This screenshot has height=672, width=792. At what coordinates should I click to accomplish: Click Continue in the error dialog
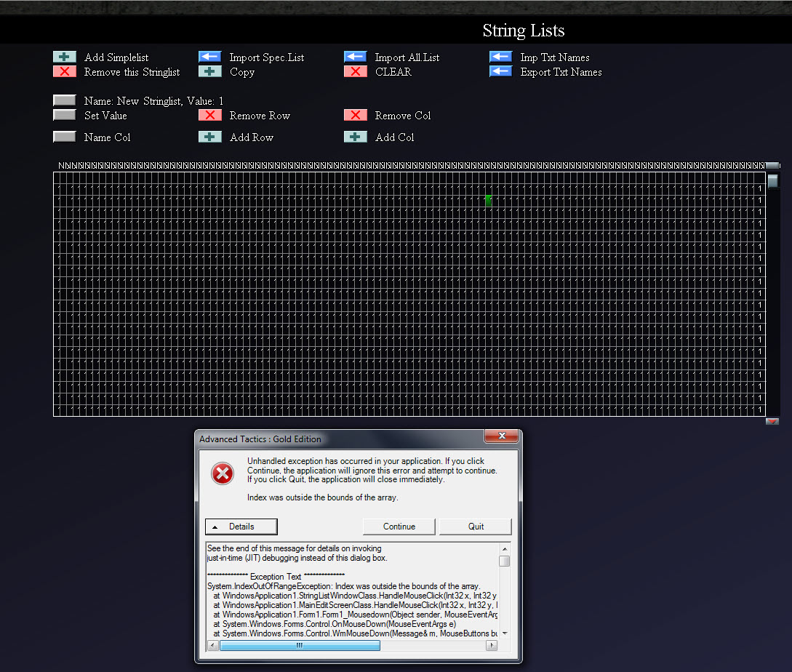click(399, 527)
